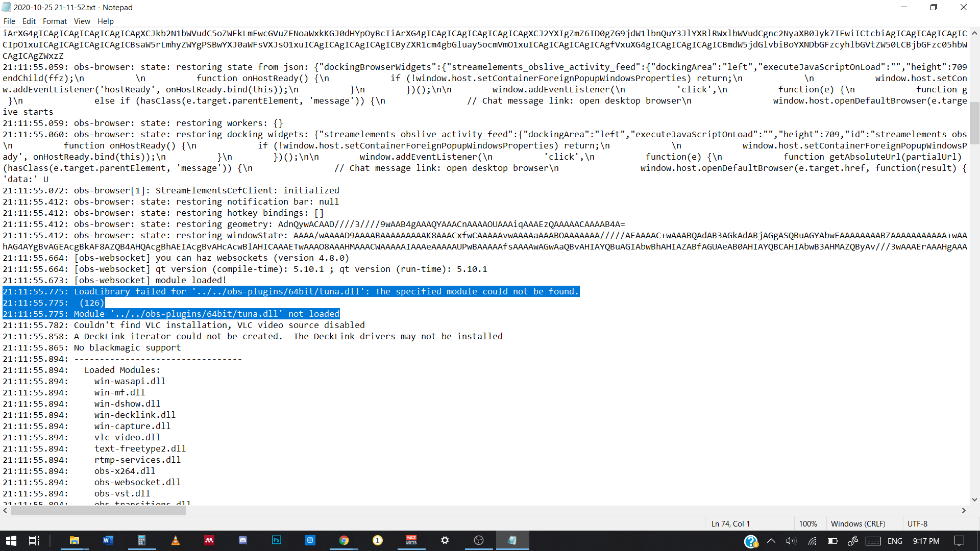
Task: Launch VLC media player from the taskbar
Action: 176,540
